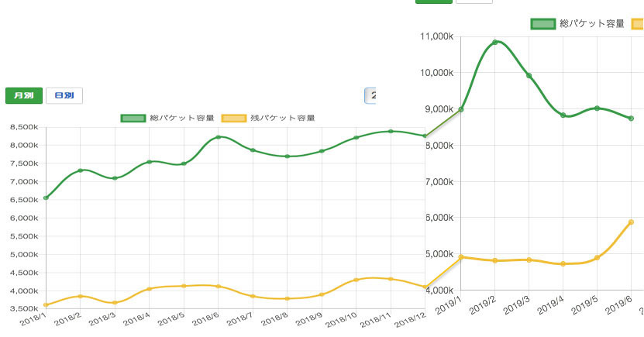Image resolution: width=644 pixels, height=337 pixels.
Task: Toggle green 総パケット容量 legend swatch in left chart
Action: click(133, 118)
